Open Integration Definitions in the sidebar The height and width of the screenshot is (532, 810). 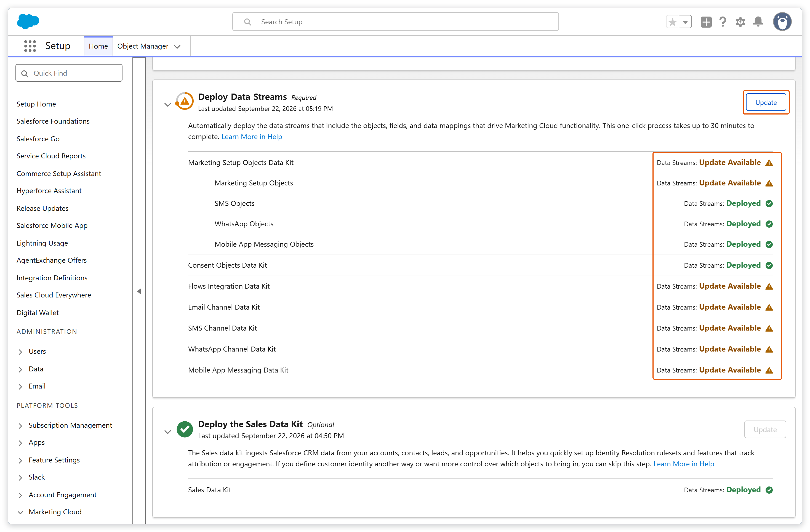pos(52,278)
